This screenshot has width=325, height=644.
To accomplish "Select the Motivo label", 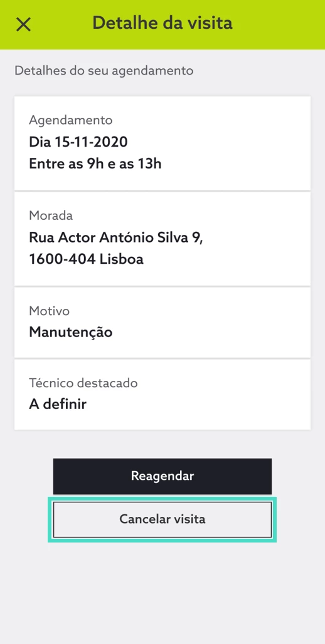I will (x=49, y=311).
